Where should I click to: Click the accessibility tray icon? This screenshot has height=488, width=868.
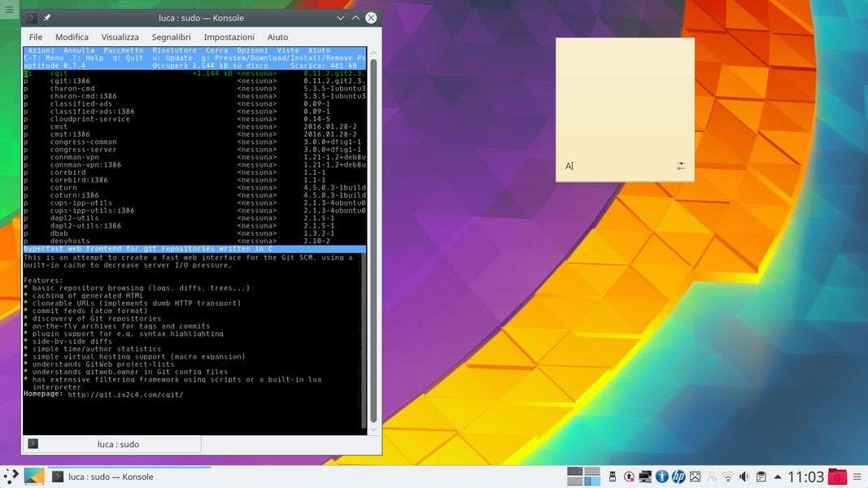pyautogui.click(x=661, y=477)
